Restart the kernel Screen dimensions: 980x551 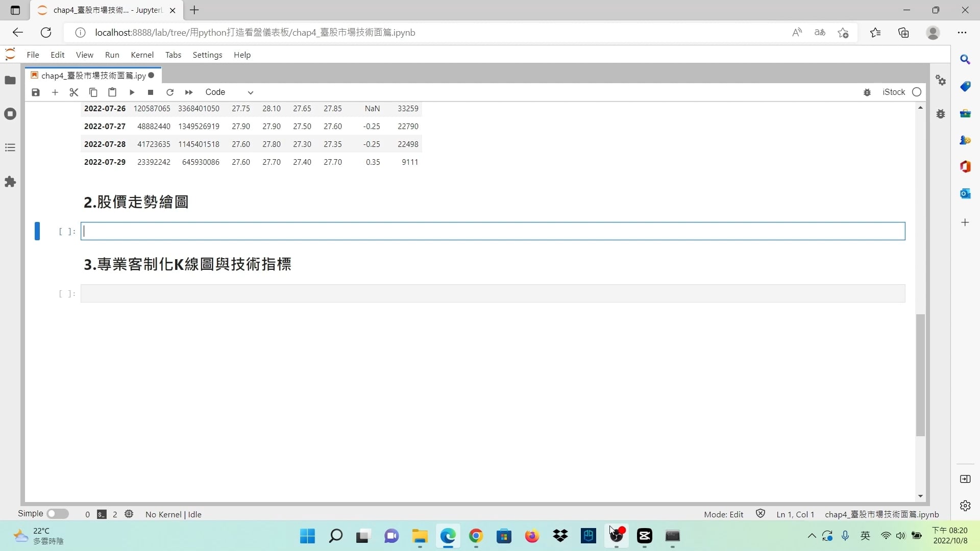[170, 92]
